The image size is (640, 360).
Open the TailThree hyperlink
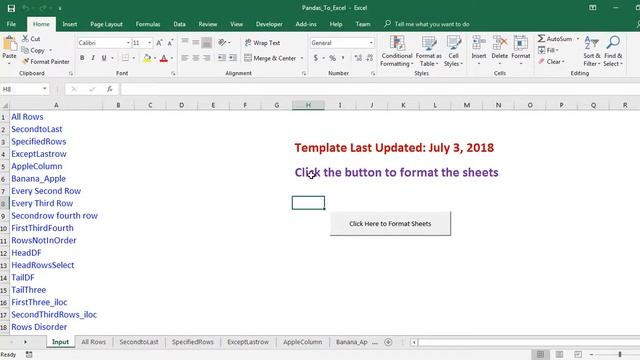tap(29, 290)
